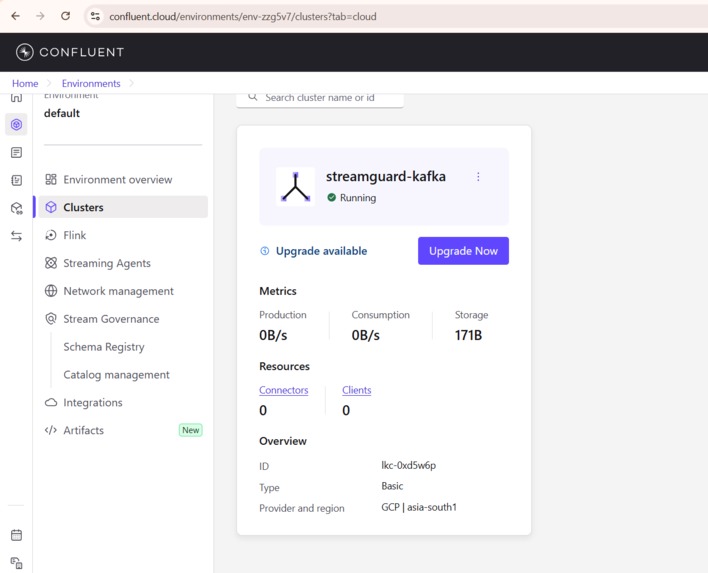Open the streamguard-kafka cluster name

386,177
